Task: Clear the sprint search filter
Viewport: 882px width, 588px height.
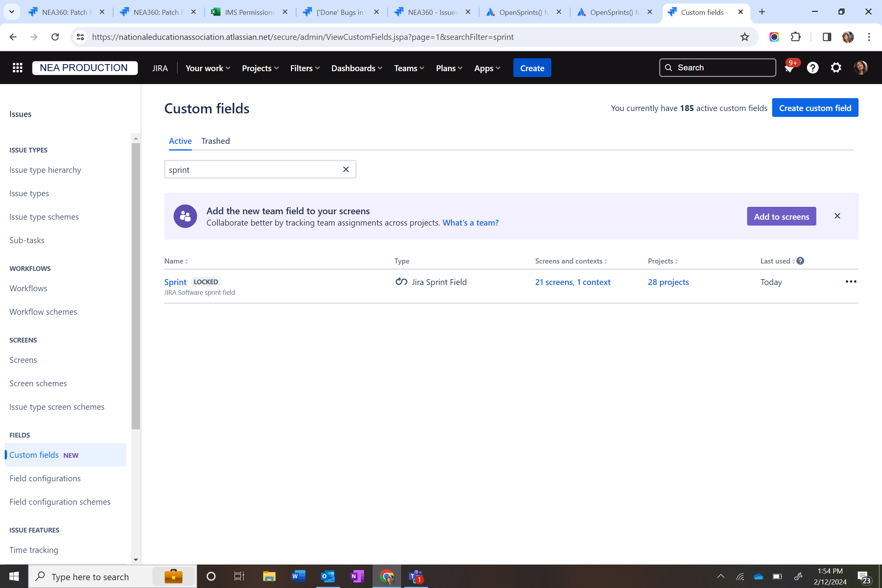Action: point(346,169)
